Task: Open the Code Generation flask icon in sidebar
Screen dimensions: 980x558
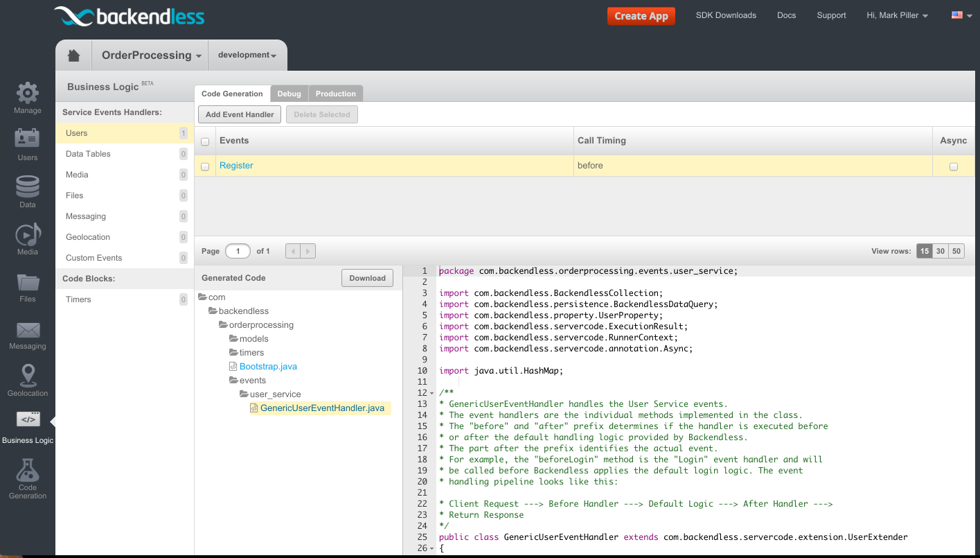Action: [x=28, y=470]
